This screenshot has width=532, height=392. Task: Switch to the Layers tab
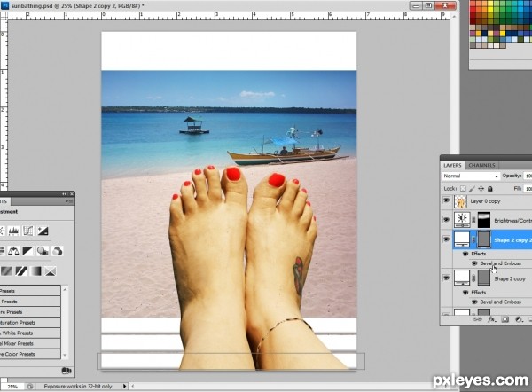[452, 165]
